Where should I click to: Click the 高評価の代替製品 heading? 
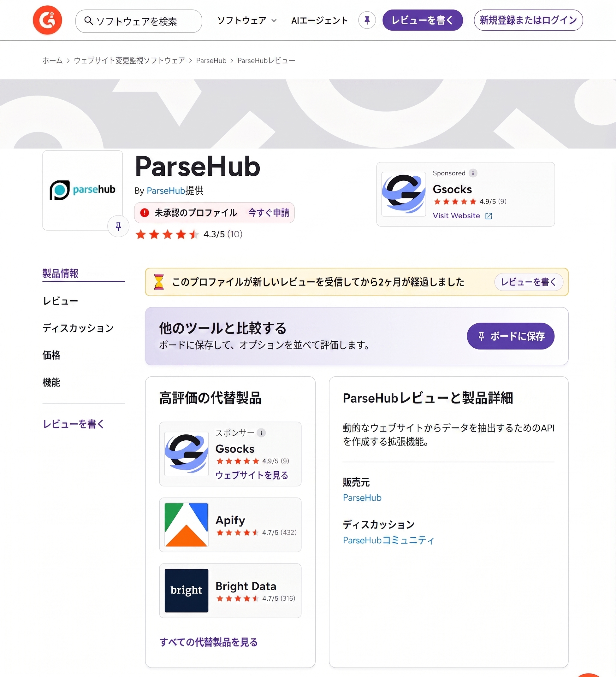[x=210, y=398]
